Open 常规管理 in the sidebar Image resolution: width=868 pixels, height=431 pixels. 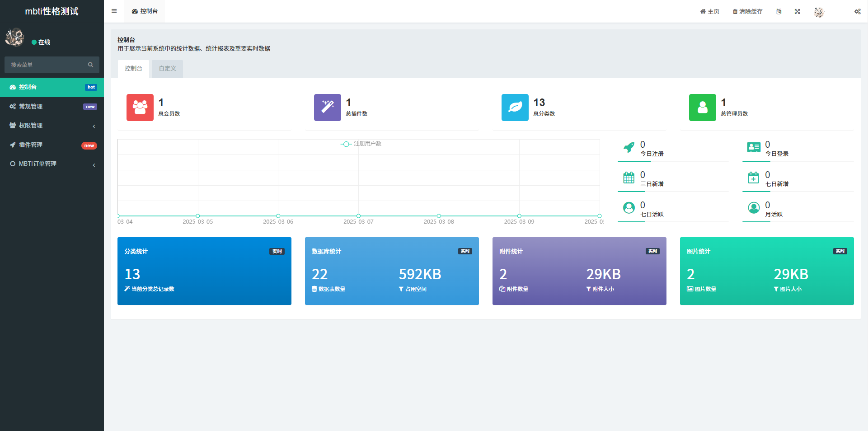(52, 106)
